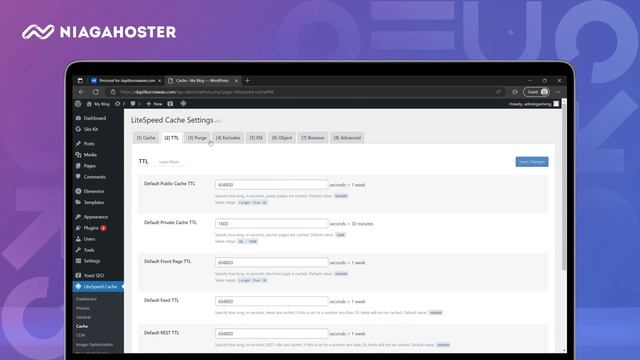Open the Image Optimization submenu link
The height and width of the screenshot is (360, 640).
[94, 344]
